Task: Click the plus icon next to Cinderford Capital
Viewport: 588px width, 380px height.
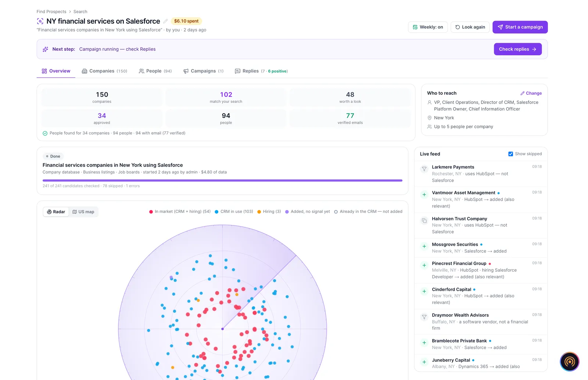Action: 424,292
